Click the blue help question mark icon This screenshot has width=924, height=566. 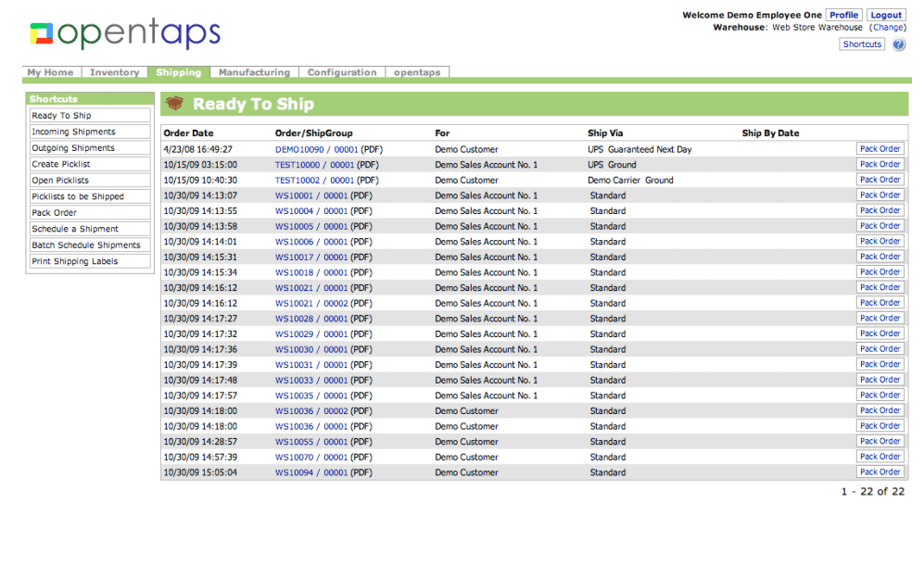coord(898,44)
